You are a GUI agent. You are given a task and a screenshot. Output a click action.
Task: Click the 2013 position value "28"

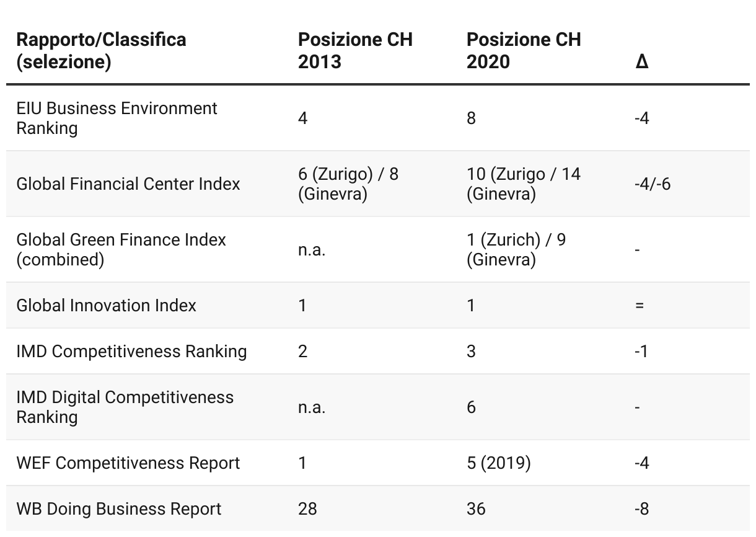tap(307, 508)
